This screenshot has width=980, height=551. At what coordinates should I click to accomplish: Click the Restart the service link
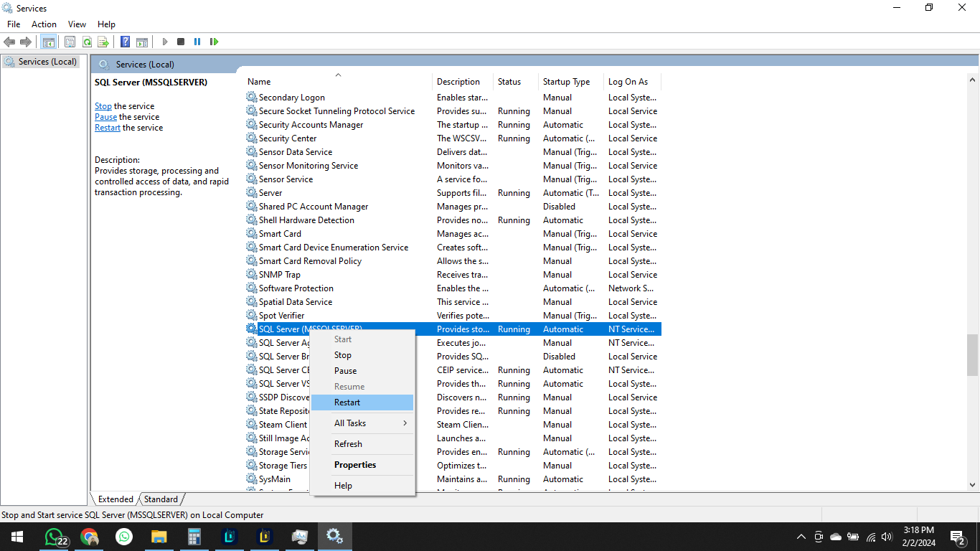108,128
